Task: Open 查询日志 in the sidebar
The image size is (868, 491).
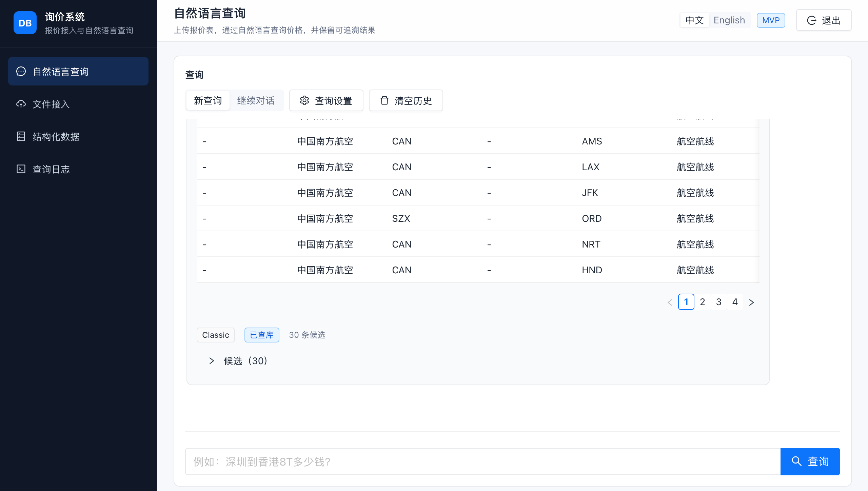Action: click(78, 169)
